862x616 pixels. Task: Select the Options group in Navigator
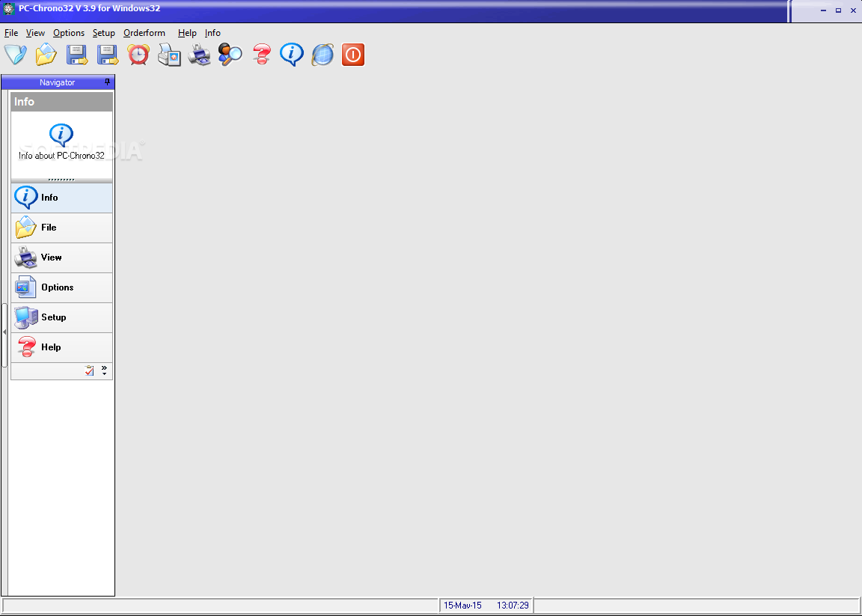pyautogui.click(x=61, y=287)
